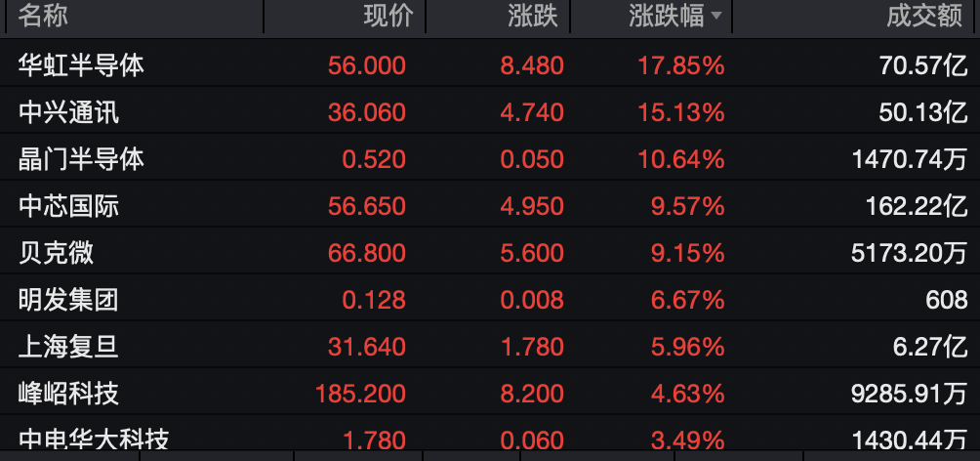Open 中芯国际 stock details
The width and height of the screenshot is (980, 461).
69,206
